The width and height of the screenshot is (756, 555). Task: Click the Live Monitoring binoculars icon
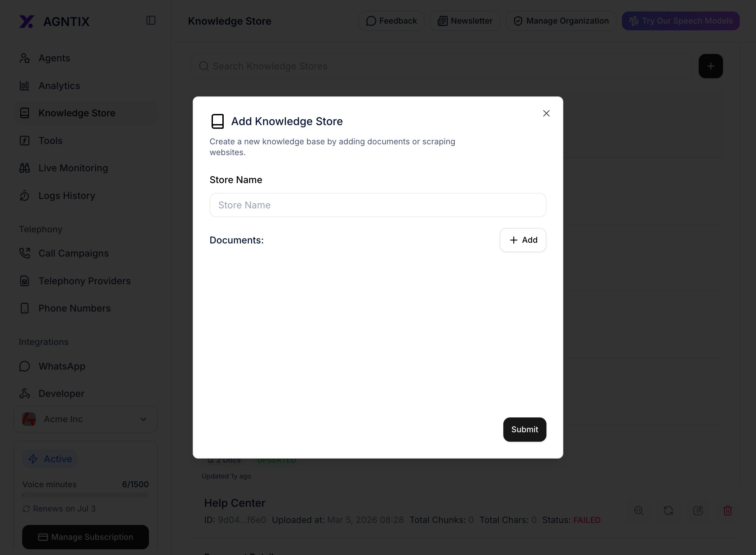(25, 168)
